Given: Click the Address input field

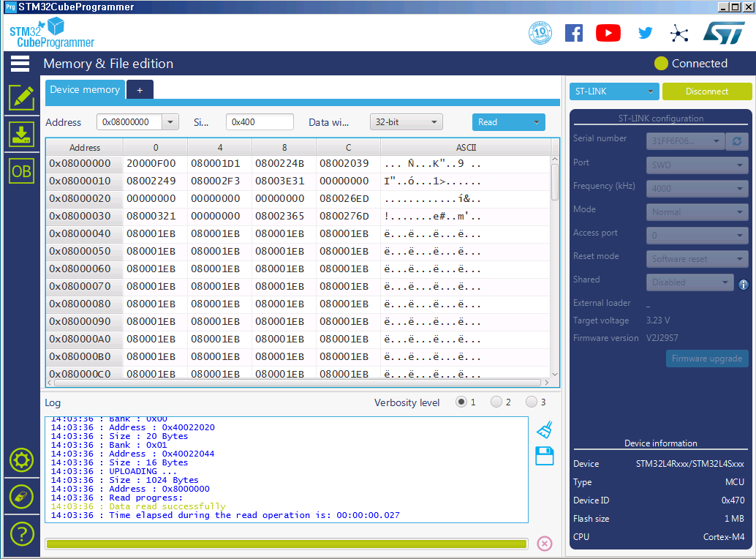Looking at the screenshot, I should tap(129, 122).
